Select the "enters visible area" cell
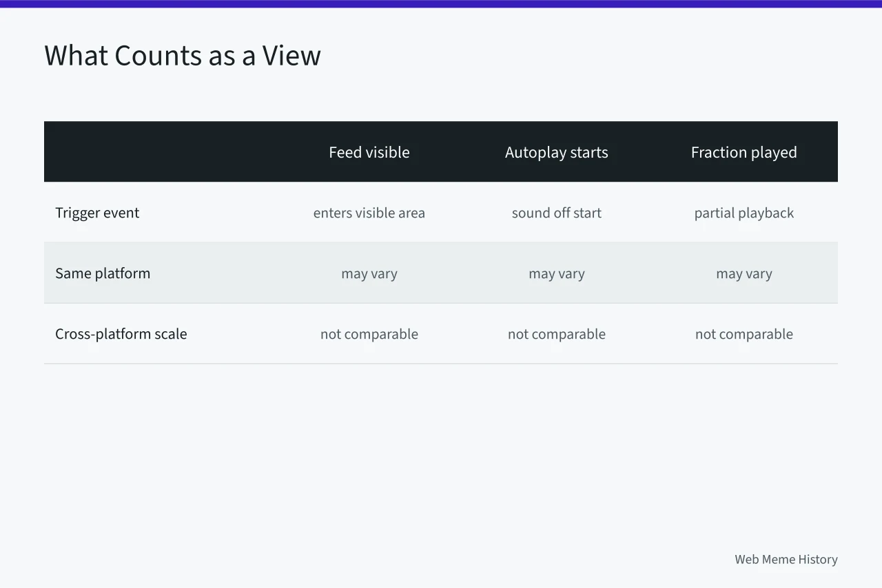Viewport: 882px width, 588px height. pos(369,213)
